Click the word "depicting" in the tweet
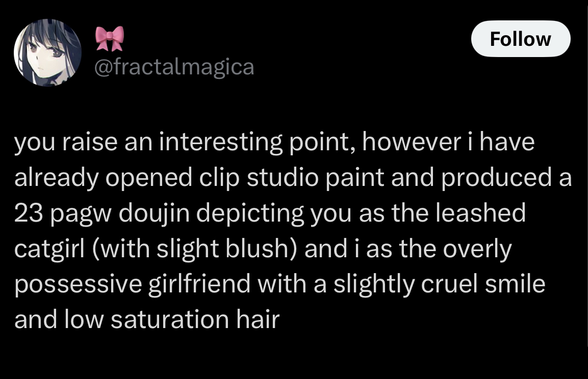Screen dimensions: 588x379 pyautogui.click(x=250, y=213)
